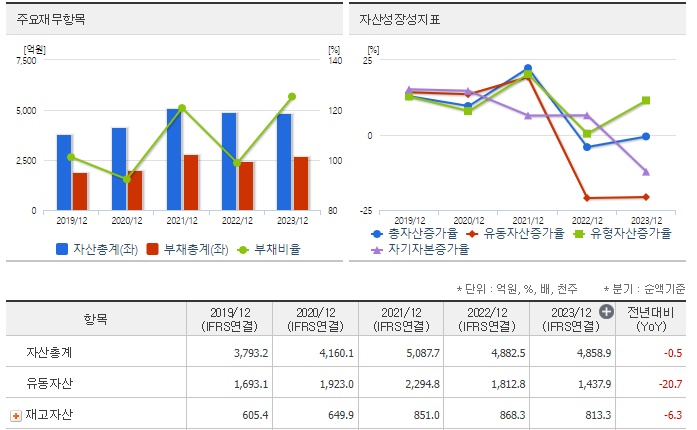Toggle the 부채총계(좌) red legend swatch

coord(152,249)
